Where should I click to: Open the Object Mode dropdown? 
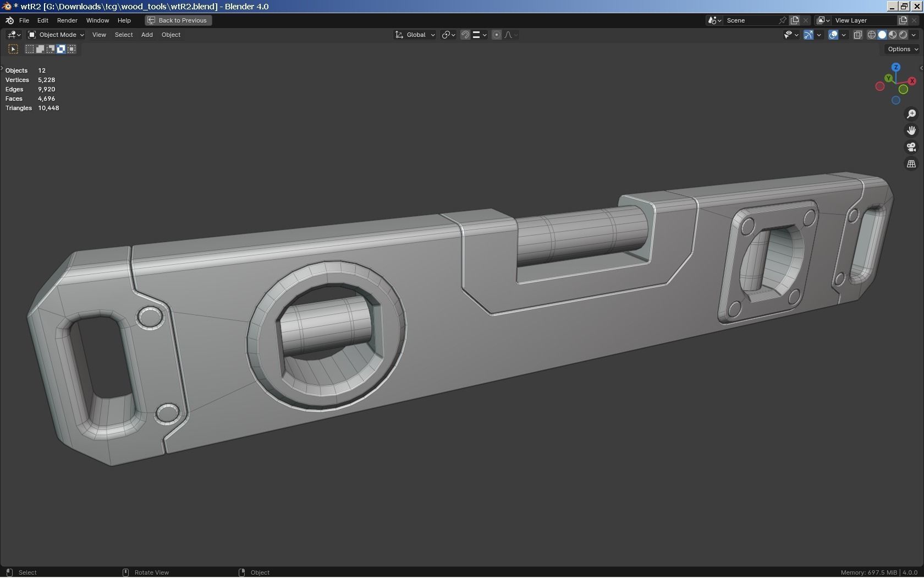click(56, 35)
